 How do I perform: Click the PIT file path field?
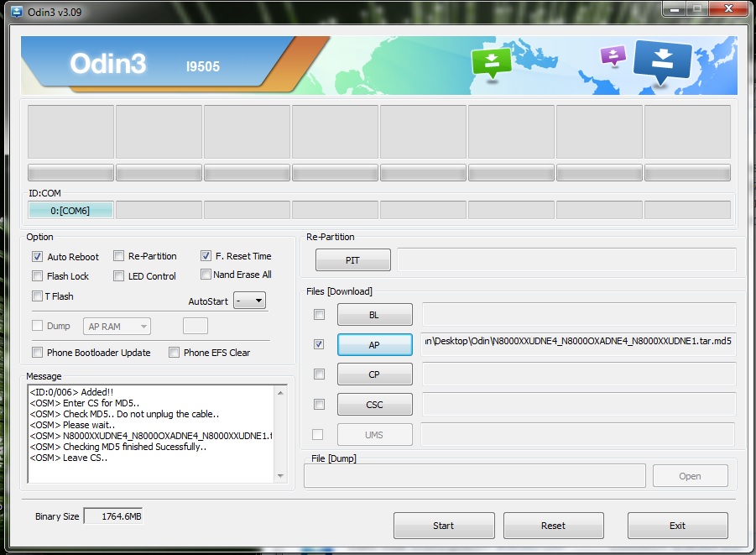pyautogui.click(x=566, y=260)
